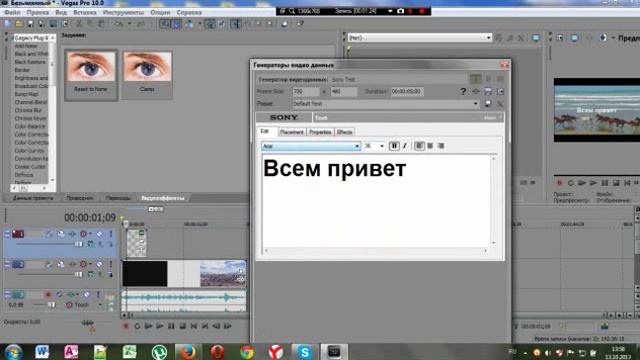The width and height of the screenshot is (640, 360).
Task: Click the timeline Loop Playback button
Action: (x=137, y=326)
